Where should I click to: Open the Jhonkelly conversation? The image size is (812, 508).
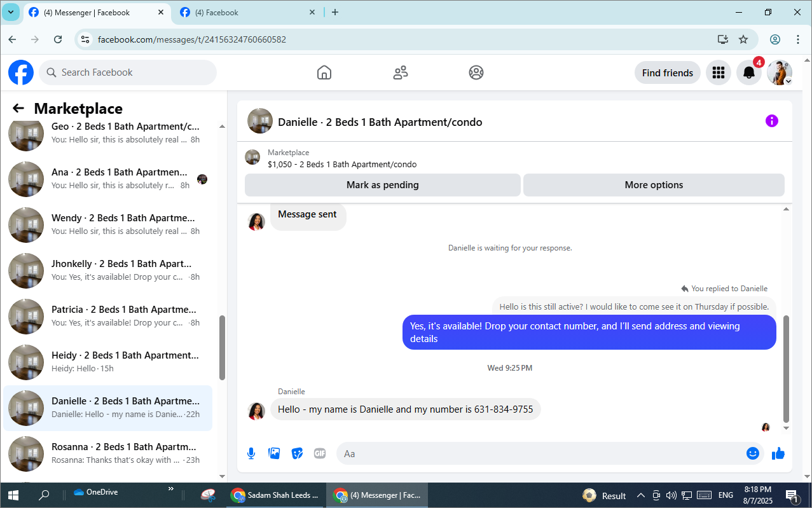point(108,270)
